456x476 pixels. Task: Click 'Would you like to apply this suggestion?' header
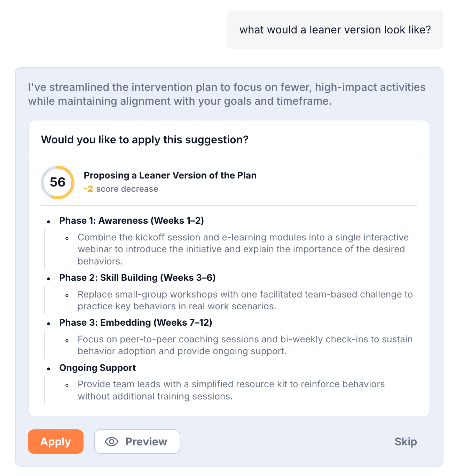(145, 140)
